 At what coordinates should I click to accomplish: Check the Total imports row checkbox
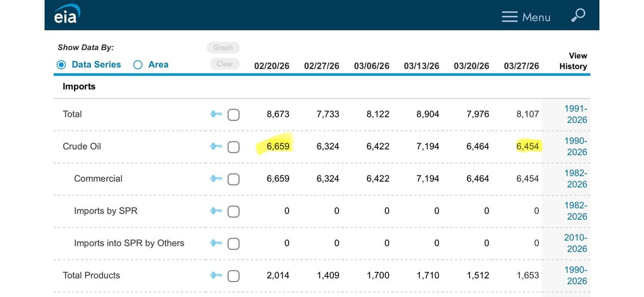pos(234,115)
